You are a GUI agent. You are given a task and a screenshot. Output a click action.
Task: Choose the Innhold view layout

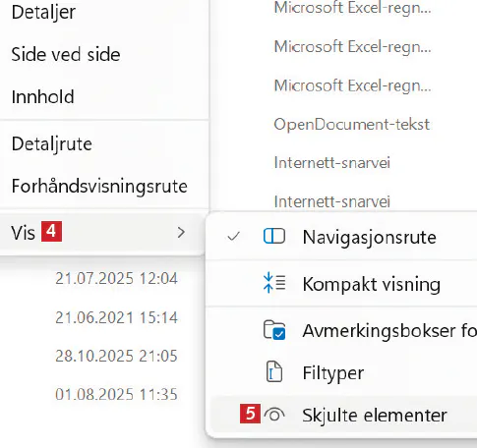tap(42, 97)
